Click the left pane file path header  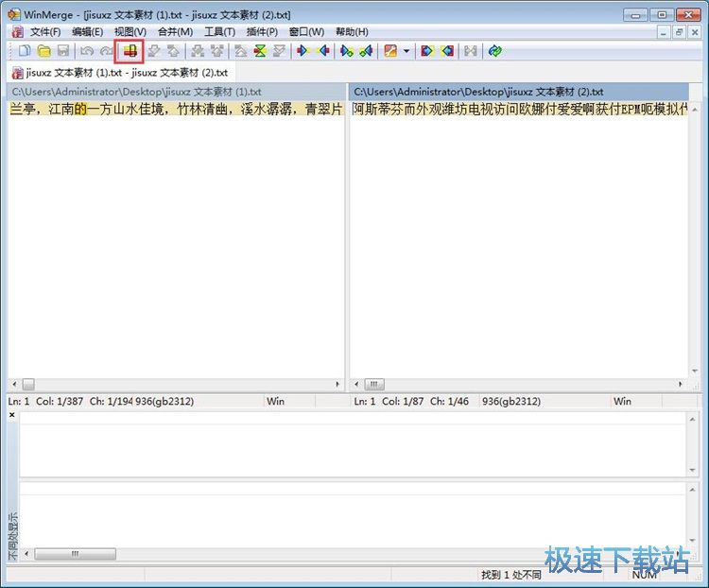[176, 92]
